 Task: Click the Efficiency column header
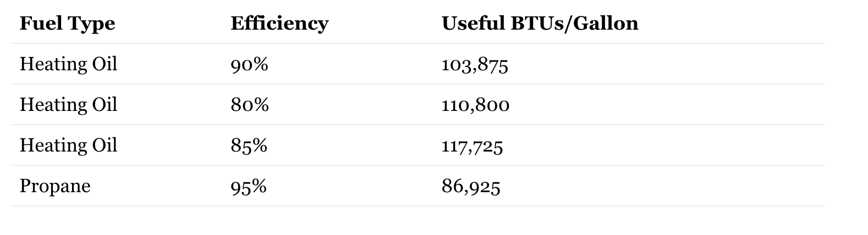[x=279, y=23]
